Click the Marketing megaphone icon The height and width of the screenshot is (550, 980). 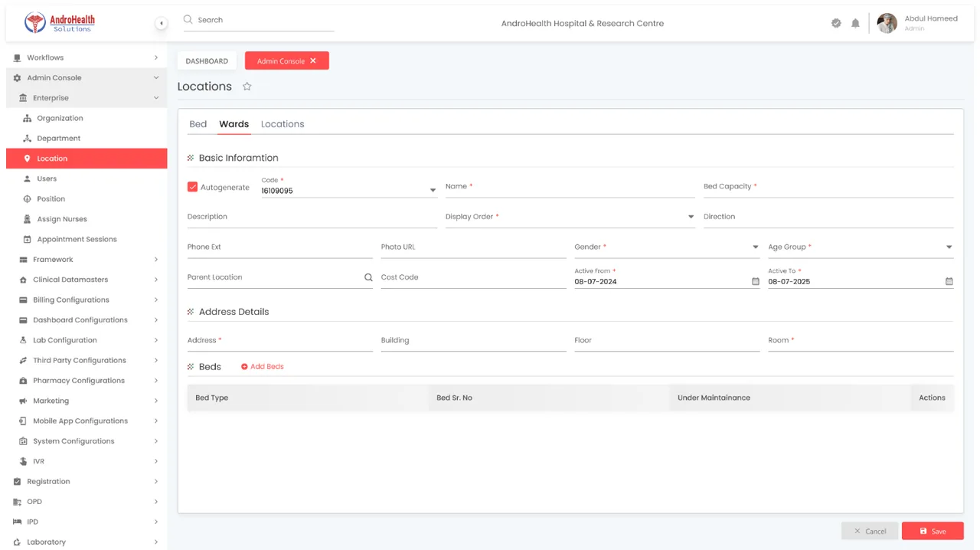coord(23,401)
